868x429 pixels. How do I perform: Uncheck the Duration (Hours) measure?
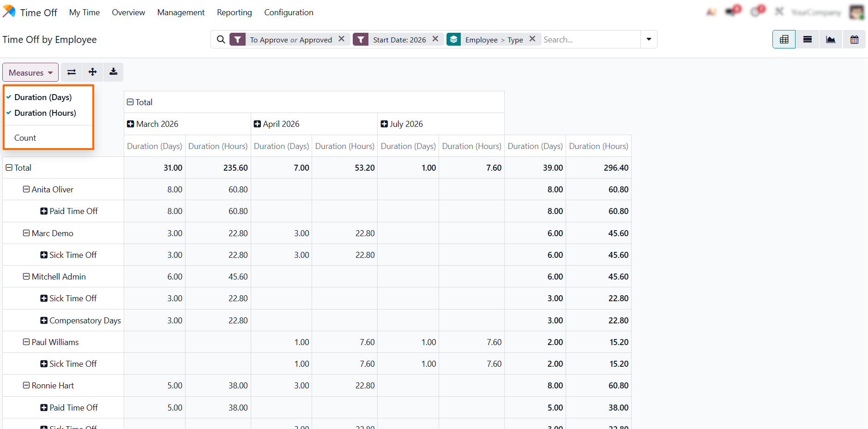point(45,113)
